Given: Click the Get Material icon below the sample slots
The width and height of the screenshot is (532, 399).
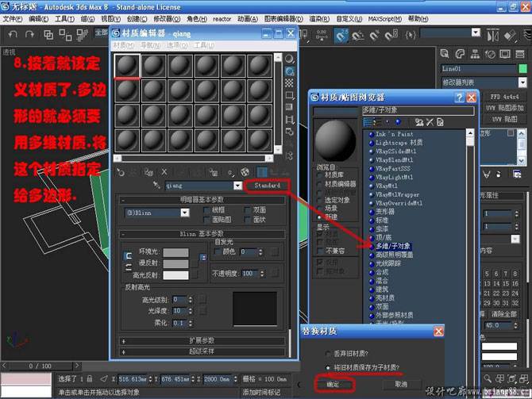Looking at the screenshot, I should 121,171.
